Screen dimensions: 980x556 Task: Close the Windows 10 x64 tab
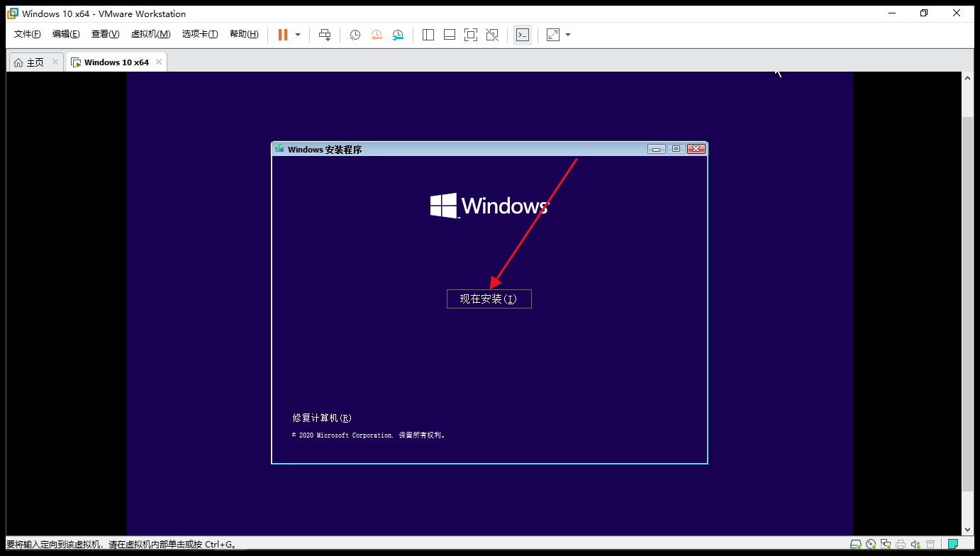(x=159, y=62)
